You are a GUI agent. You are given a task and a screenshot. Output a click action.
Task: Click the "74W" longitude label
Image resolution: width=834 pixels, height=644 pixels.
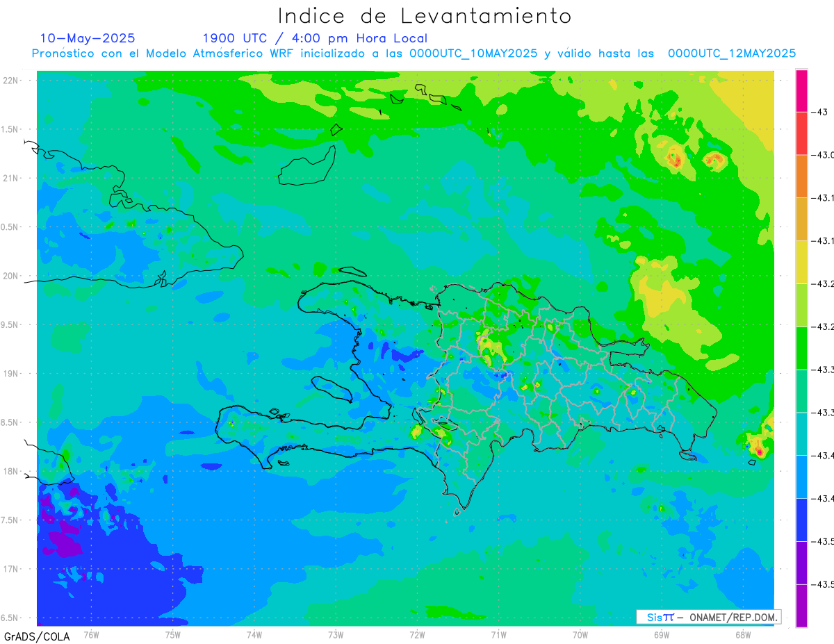pyautogui.click(x=254, y=635)
